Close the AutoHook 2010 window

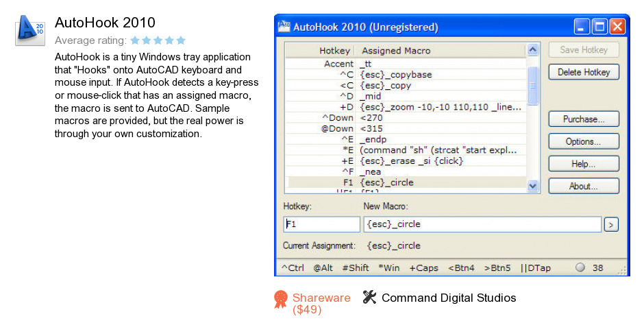[617, 27]
